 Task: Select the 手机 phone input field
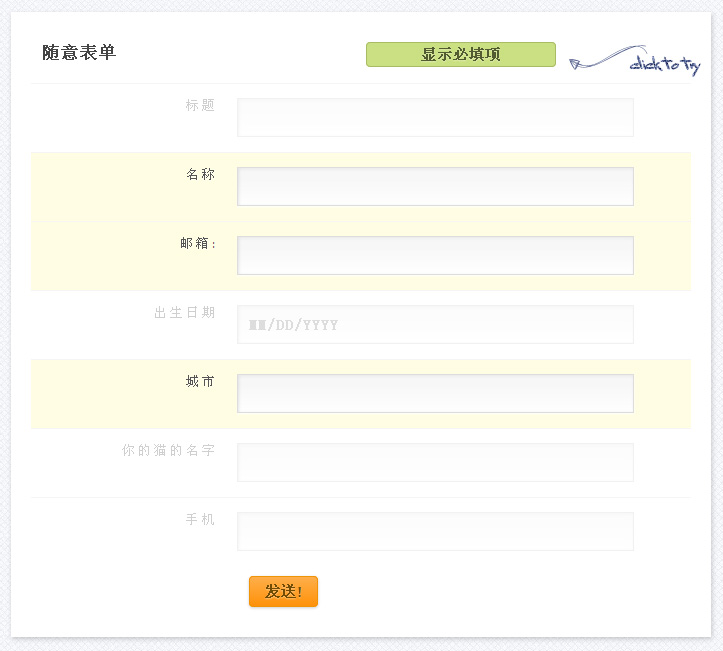click(x=435, y=531)
